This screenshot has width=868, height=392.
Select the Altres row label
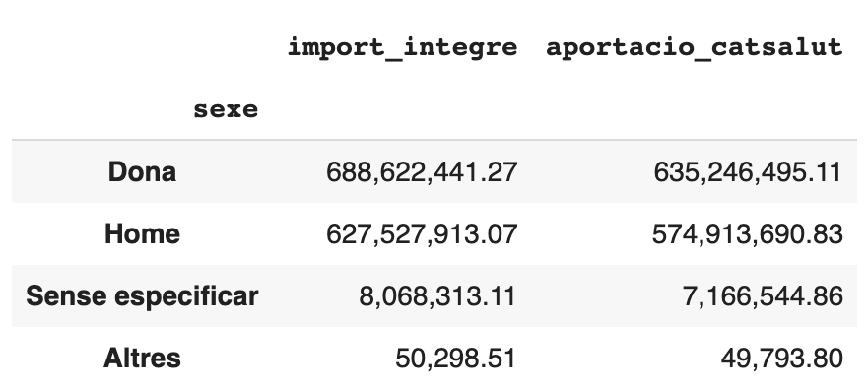[x=142, y=358]
